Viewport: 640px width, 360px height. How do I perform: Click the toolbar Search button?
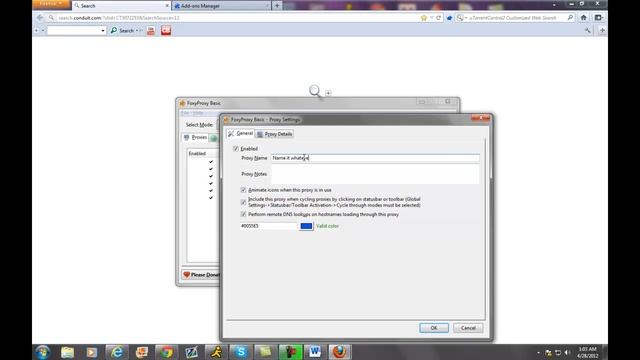coord(122,31)
